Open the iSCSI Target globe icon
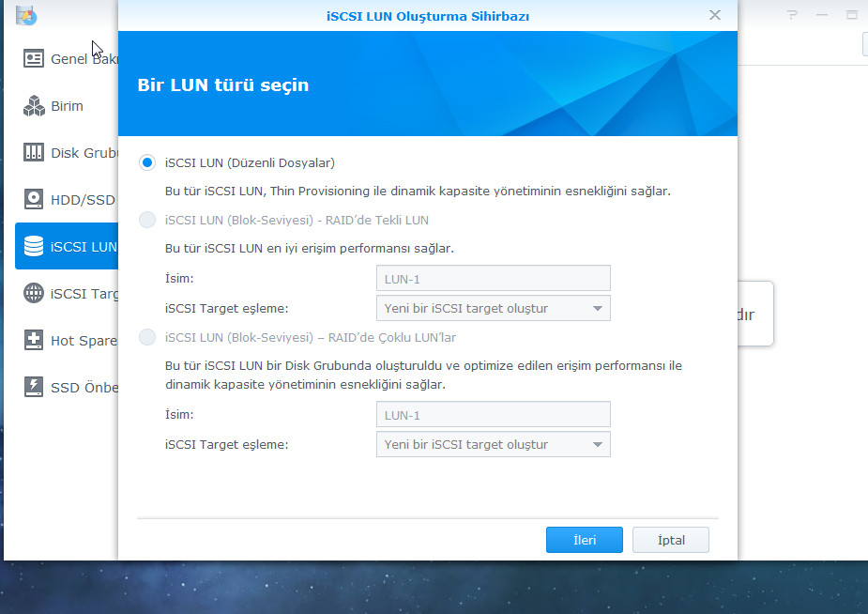868x614 pixels. tap(34, 293)
